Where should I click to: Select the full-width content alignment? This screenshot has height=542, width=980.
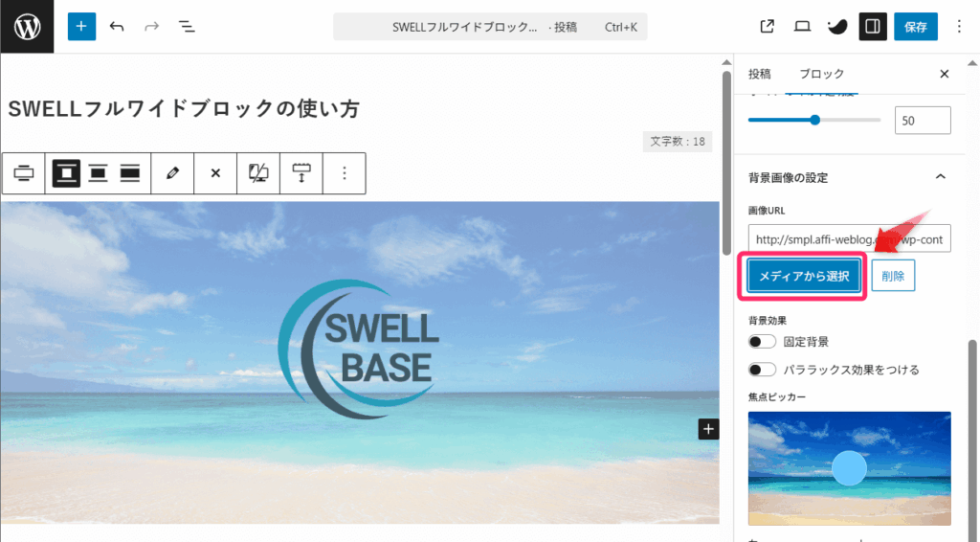(x=130, y=173)
